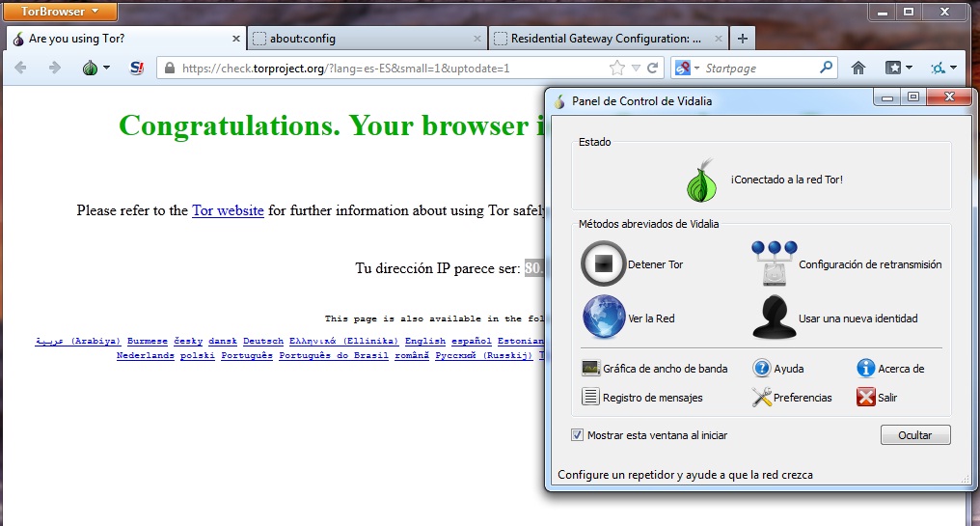Image resolution: width=980 pixels, height=526 pixels.
Task: Open Acerca de info icon
Action: [865, 368]
